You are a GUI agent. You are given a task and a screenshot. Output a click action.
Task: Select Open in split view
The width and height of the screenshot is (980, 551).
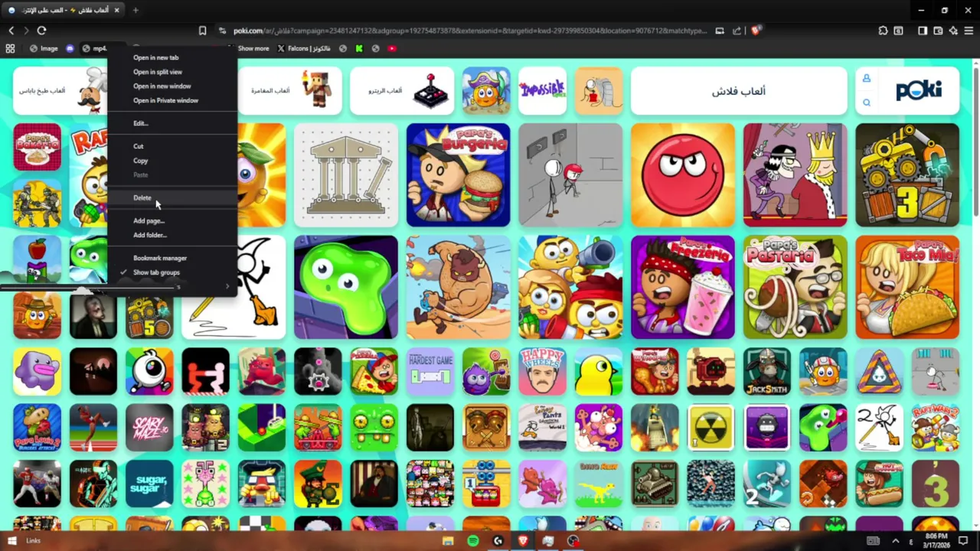(172, 72)
